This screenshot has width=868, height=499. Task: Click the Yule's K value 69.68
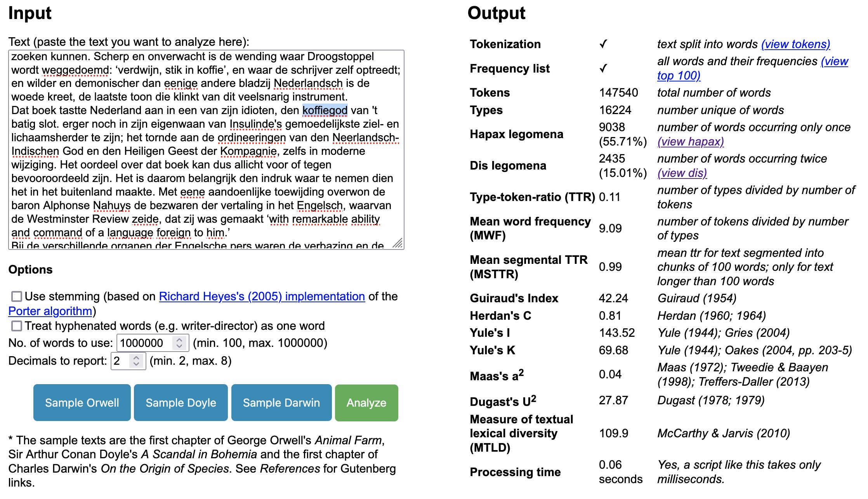click(x=613, y=350)
